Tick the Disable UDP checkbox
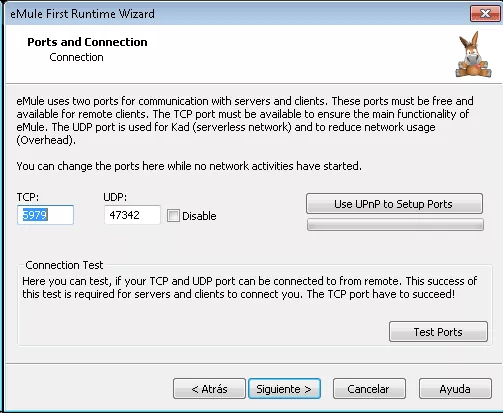Image resolution: width=503 pixels, height=413 pixels. coord(173,215)
